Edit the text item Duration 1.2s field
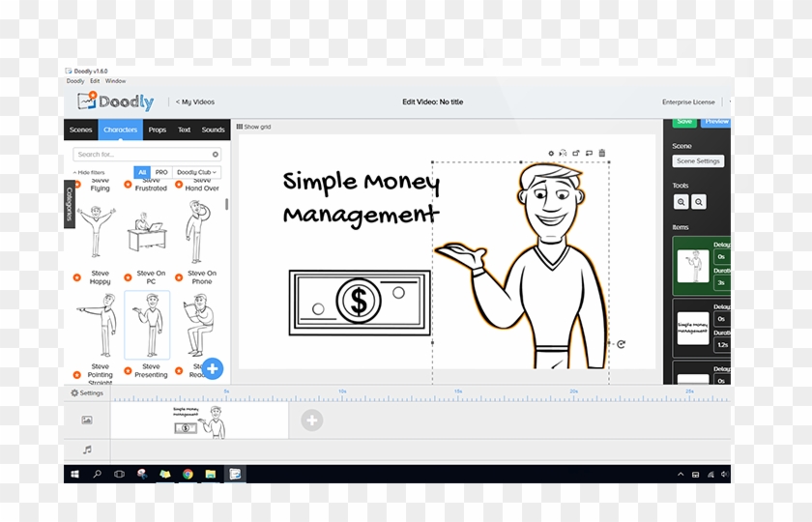This screenshot has width=812, height=522. pos(722,345)
